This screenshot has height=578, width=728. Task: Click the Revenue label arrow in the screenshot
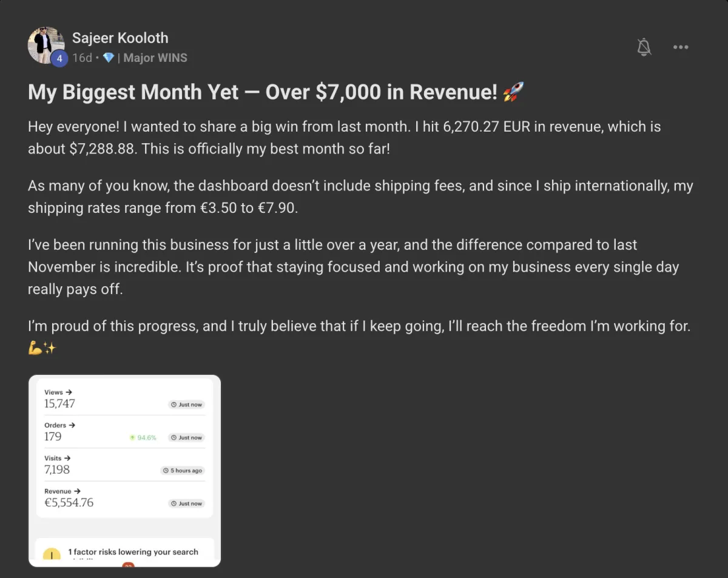pyautogui.click(x=77, y=491)
